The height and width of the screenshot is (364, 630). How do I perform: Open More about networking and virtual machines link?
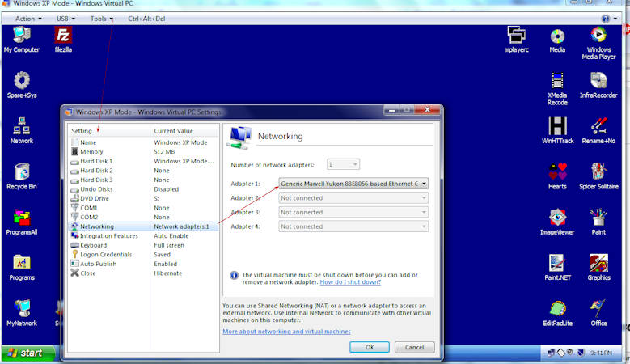coord(286,332)
